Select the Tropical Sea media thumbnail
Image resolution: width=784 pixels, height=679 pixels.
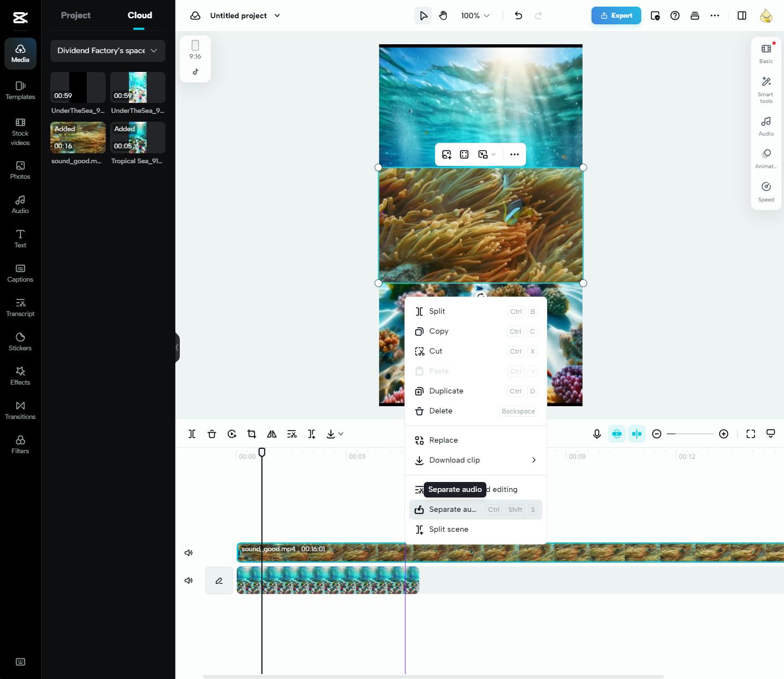pyautogui.click(x=138, y=138)
